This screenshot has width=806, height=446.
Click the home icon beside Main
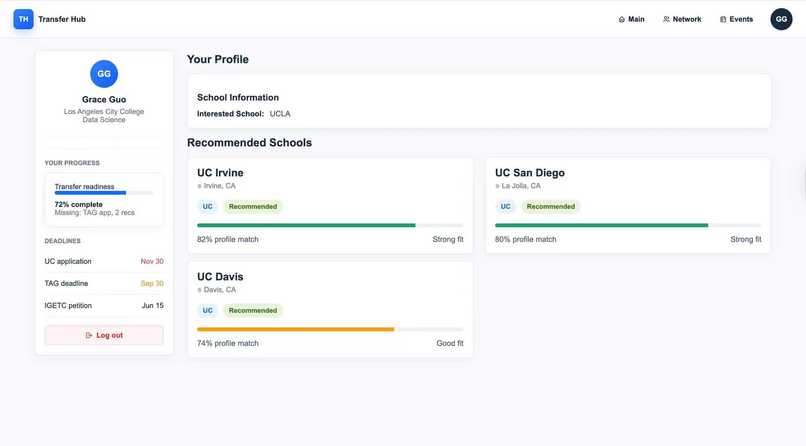(621, 19)
